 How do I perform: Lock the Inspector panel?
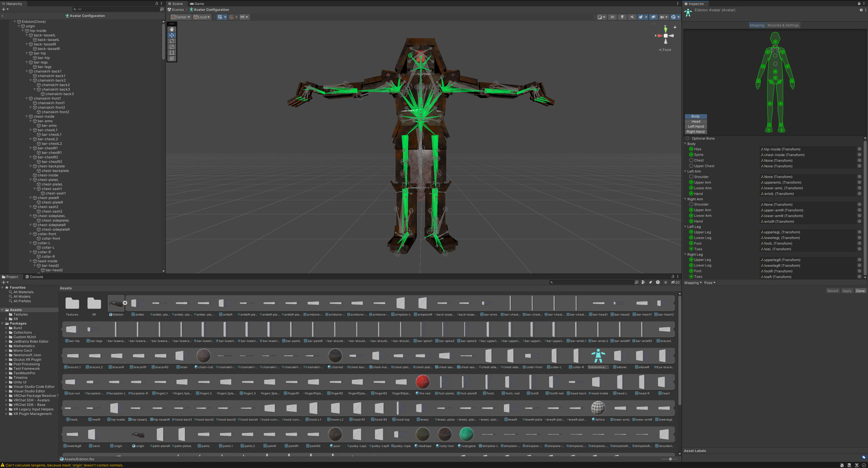pyautogui.click(x=859, y=4)
